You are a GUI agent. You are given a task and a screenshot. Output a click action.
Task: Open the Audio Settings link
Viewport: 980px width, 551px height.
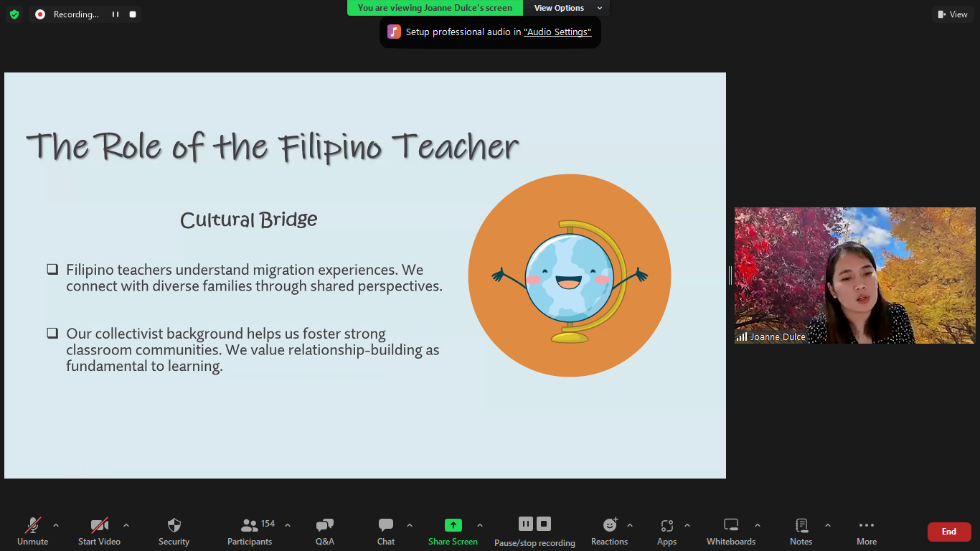point(557,32)
